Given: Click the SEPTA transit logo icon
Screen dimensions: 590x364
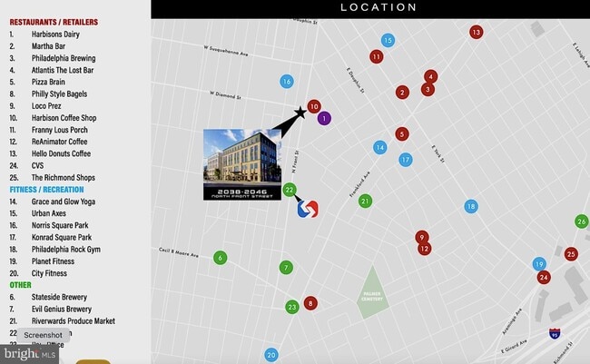Looking at the screenshot, I should [307, 208].
